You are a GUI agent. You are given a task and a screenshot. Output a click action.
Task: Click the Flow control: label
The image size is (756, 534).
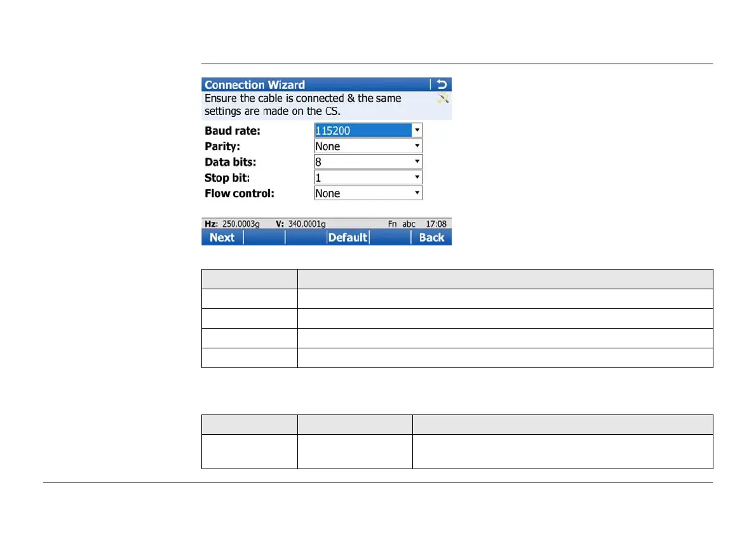point(239,193)
